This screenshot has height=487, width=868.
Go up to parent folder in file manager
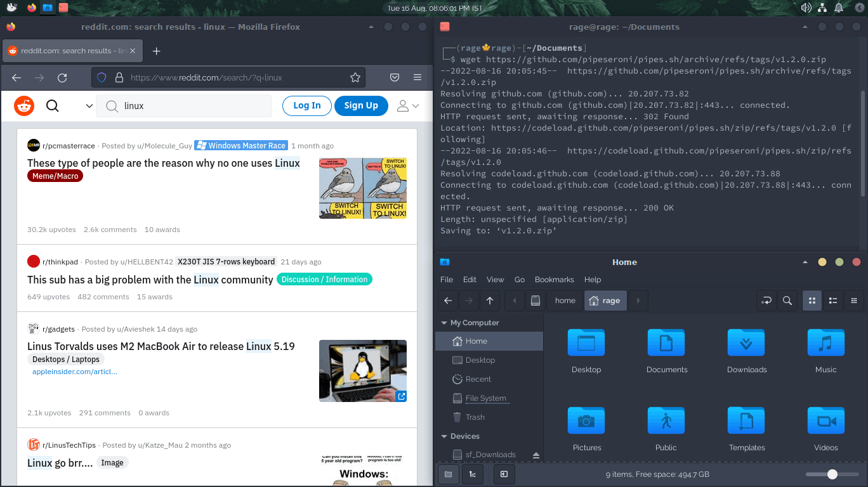click(x=489, y=301)
